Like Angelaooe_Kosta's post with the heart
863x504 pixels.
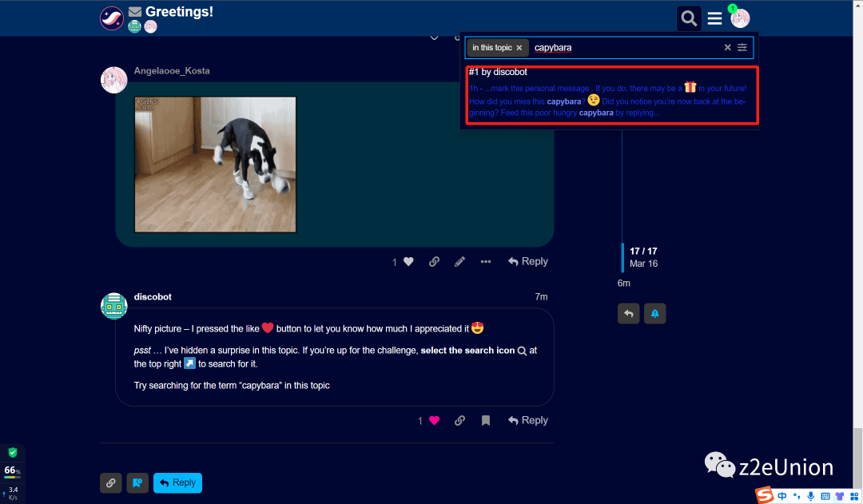pos(408,261)
